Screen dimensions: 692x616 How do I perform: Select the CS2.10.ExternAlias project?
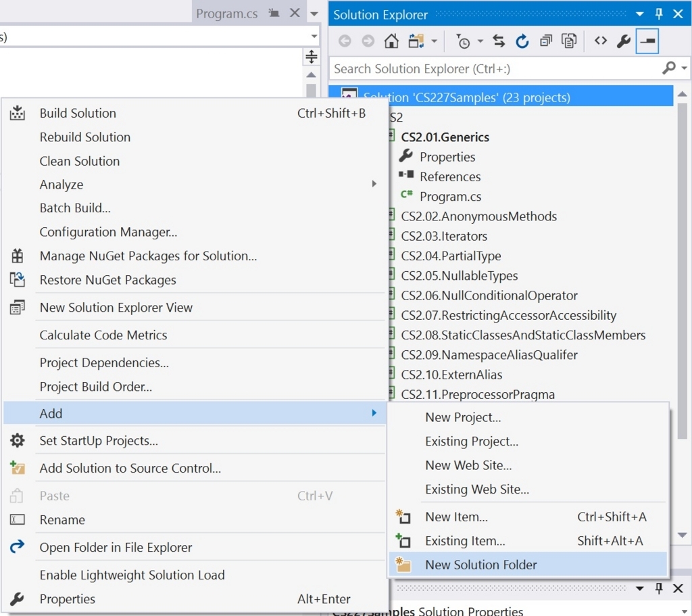point(451,375)
